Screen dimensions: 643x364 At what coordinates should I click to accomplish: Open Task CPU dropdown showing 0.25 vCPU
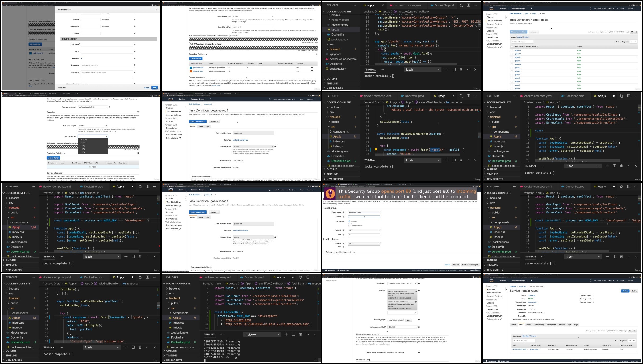point(253,27)
